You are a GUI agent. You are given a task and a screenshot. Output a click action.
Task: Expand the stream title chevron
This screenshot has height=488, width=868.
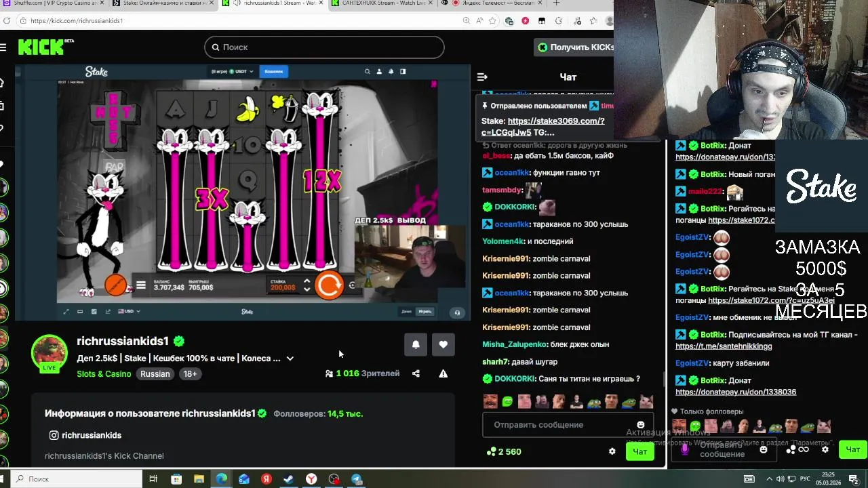point(290,359)
